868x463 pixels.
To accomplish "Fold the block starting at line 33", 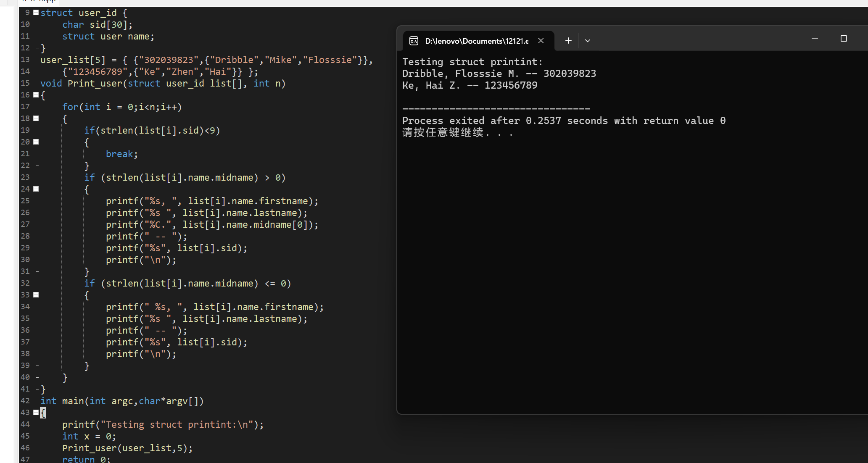I will [x=36, y=295].
